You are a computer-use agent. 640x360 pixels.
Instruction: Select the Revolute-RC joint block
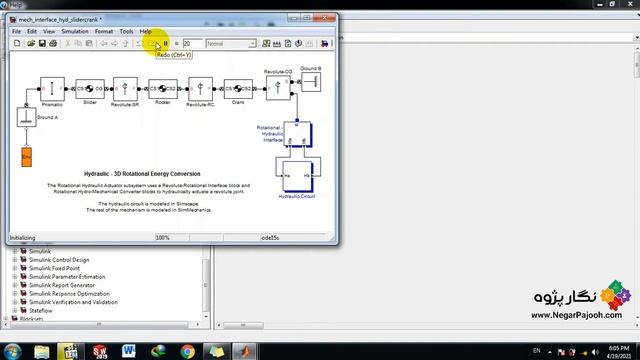tap(200, 89)
